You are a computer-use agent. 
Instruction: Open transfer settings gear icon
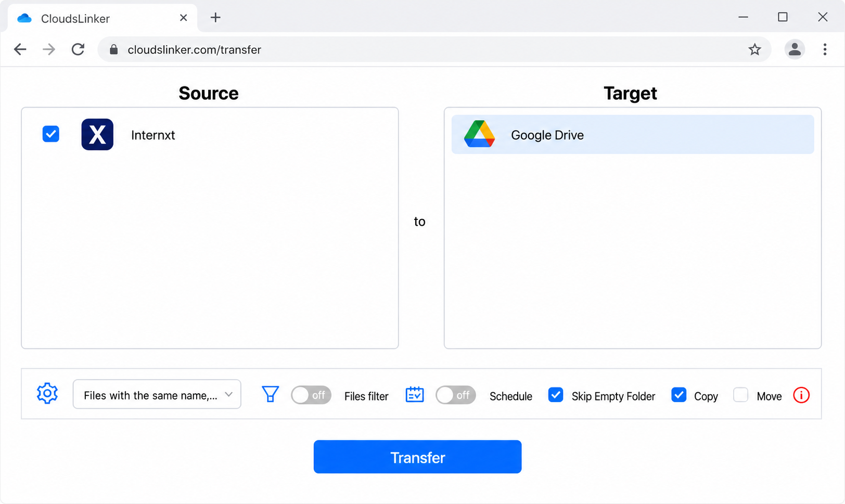click(x=47, y=393)
